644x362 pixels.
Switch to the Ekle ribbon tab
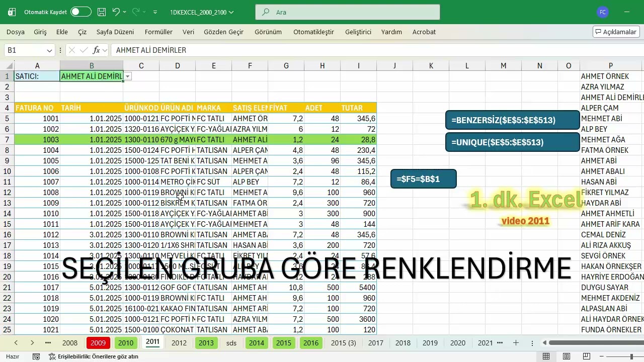click(62, 32)
